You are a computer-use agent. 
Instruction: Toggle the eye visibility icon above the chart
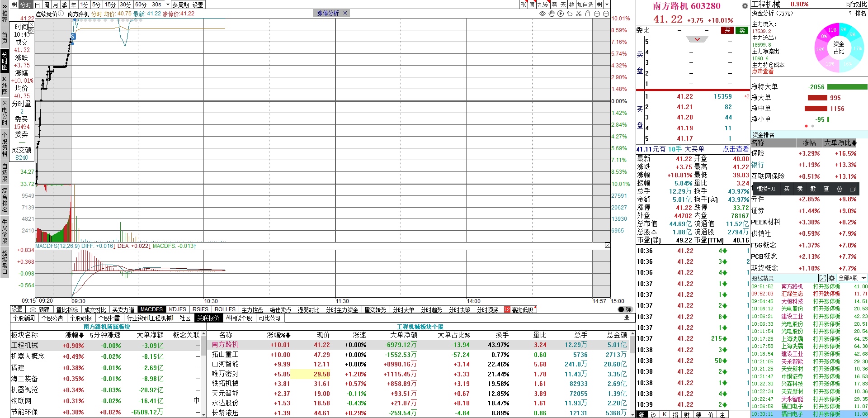coord(542,14)
